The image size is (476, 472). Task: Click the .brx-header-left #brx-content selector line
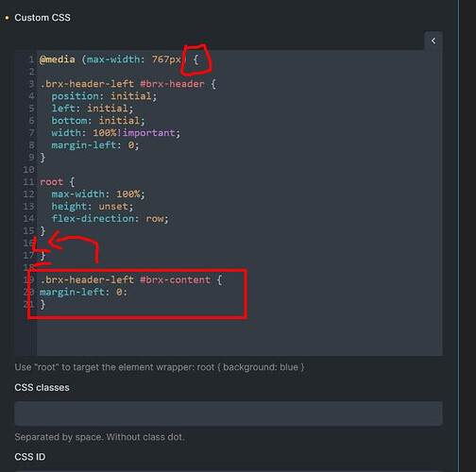tap(131, 280)
